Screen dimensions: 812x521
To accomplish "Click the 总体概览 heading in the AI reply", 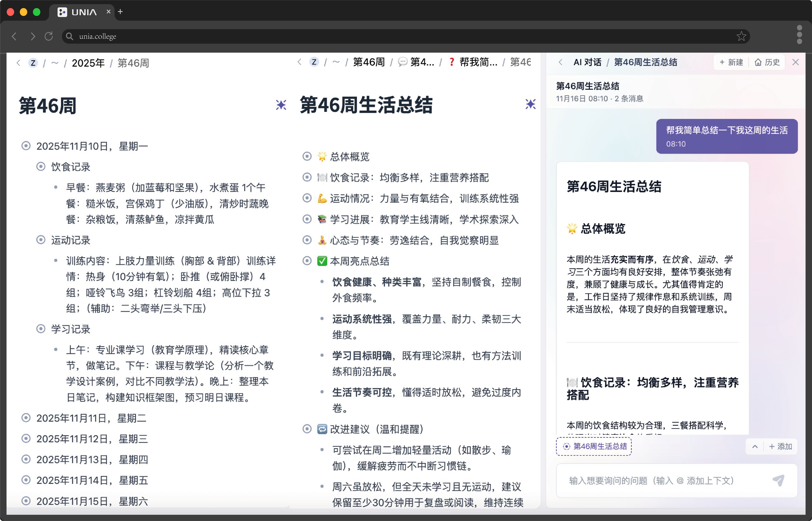I will (596, 229).
